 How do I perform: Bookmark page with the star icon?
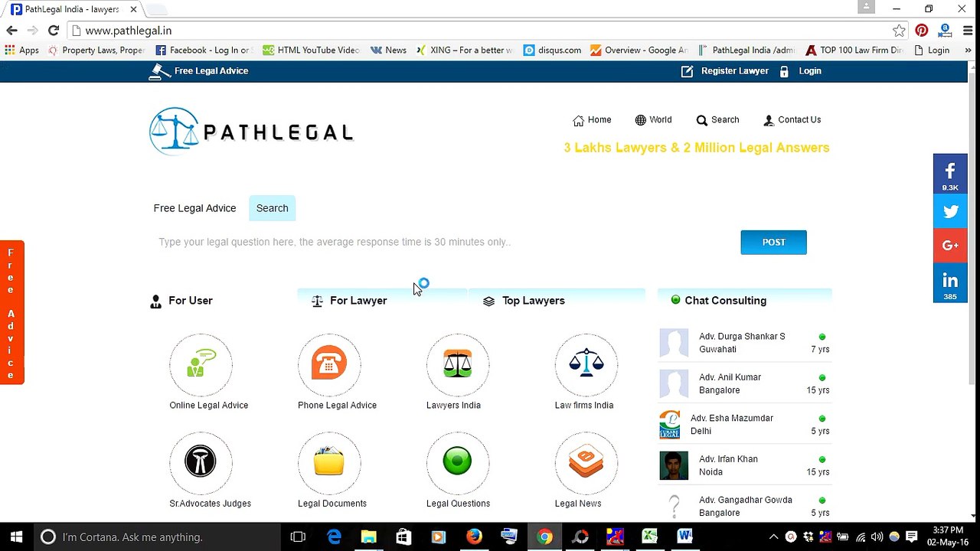tap(899, 31)
